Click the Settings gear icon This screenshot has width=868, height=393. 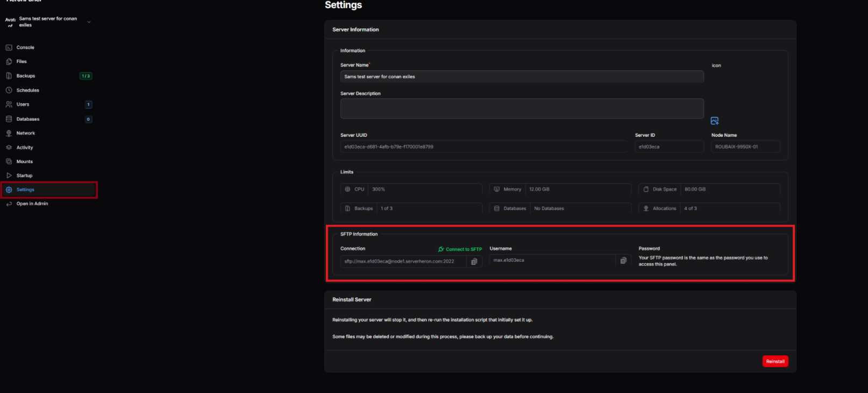coord(9,190)
